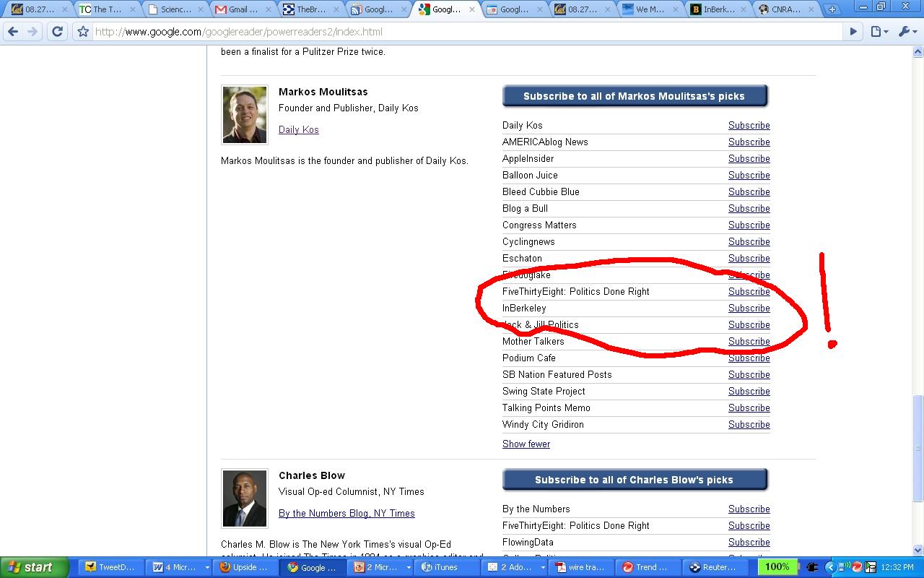The width and height of the screenshot is (924, 578).
Task: Subscribe to InBerkeley feed
Action: (x=749, y=308)
